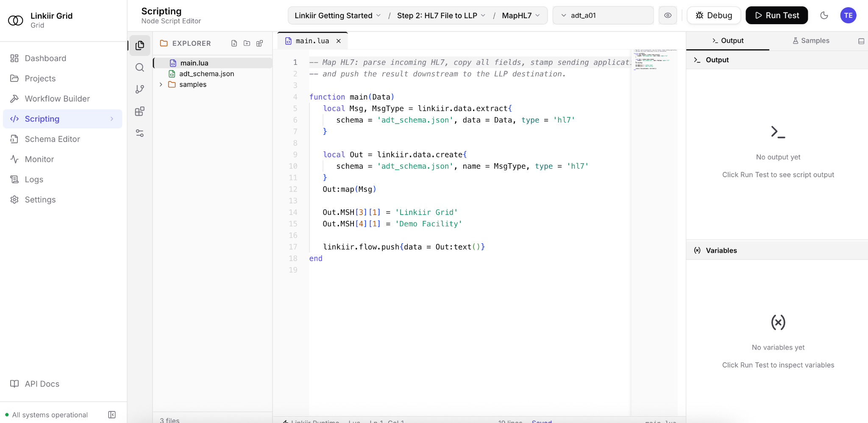The image size is (868, 423).
Task: Open the script settings sliders icon
Action: tap(140, 134)
